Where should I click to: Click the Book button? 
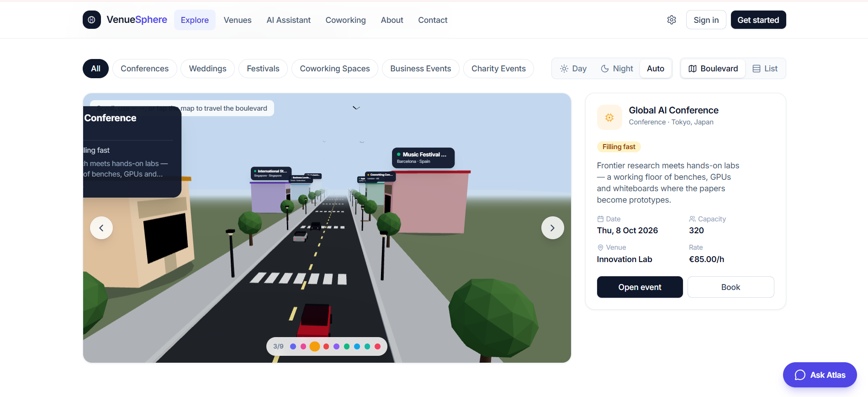click(731, 287)
